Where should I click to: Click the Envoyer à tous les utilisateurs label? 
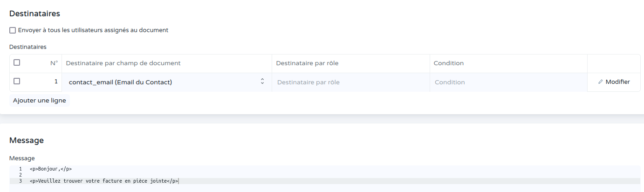(93, 30)
